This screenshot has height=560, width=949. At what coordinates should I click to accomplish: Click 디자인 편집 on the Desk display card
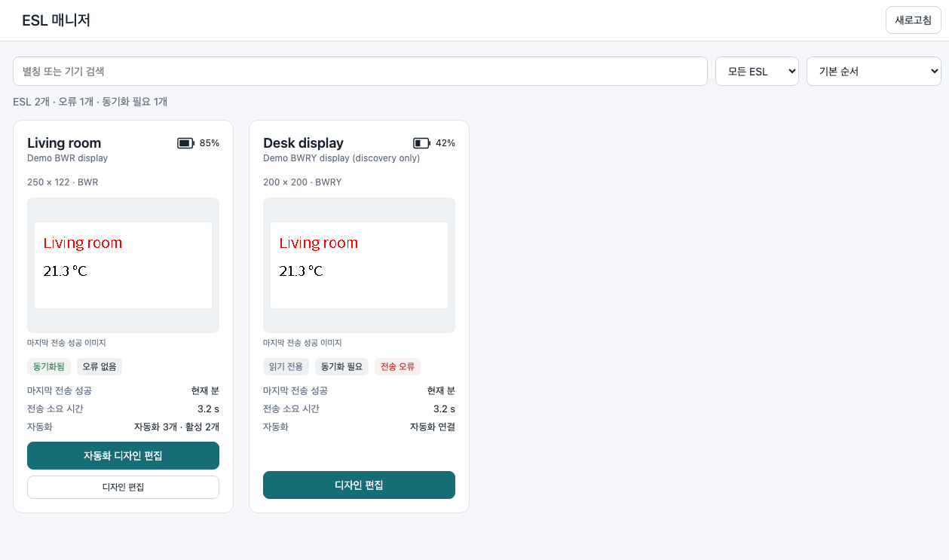359,485
